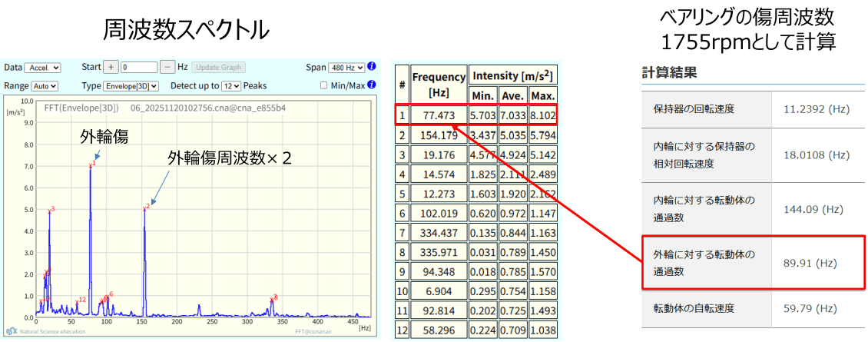The image size is (868, 342).
Task: Click peak marker 8 near 335 Hz
Action: coord(273,298)
